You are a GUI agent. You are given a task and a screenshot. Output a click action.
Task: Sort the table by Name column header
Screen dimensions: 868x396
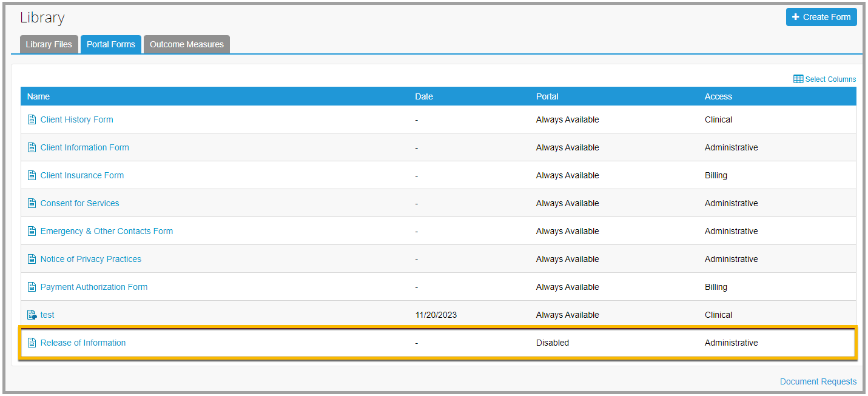pos(38,96)
